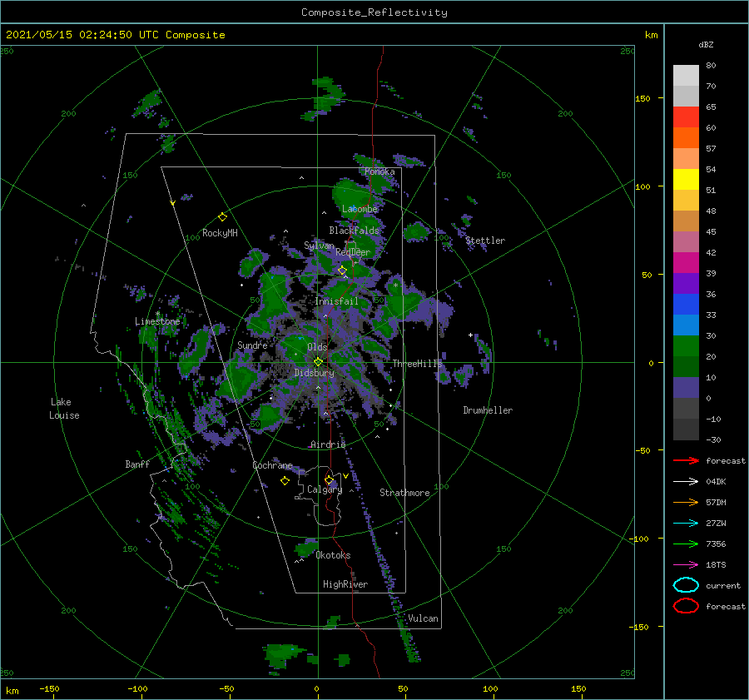749x700 pixels.
Task: Click the Vulcan town label
Action: click(423, 618)
